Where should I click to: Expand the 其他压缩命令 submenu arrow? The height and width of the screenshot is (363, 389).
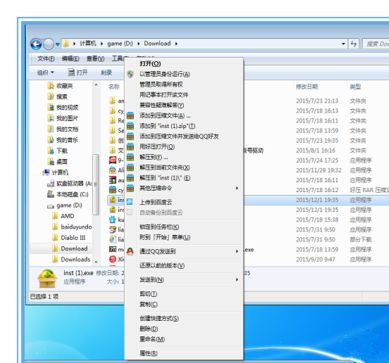tap(237, 188)
